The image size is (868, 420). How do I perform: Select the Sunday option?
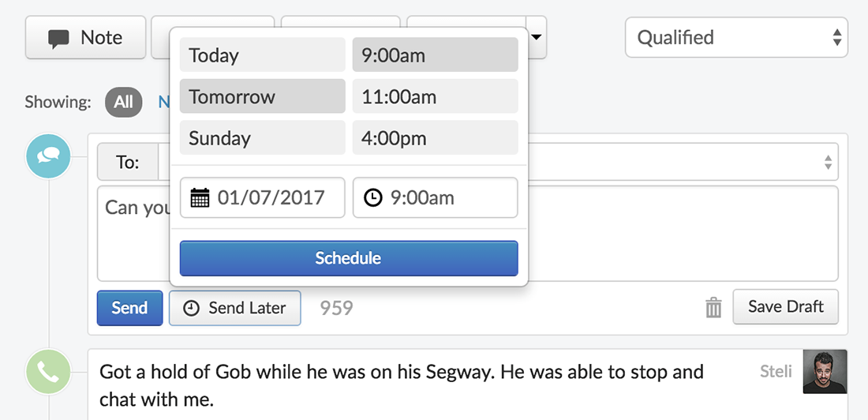coord(262,138)
